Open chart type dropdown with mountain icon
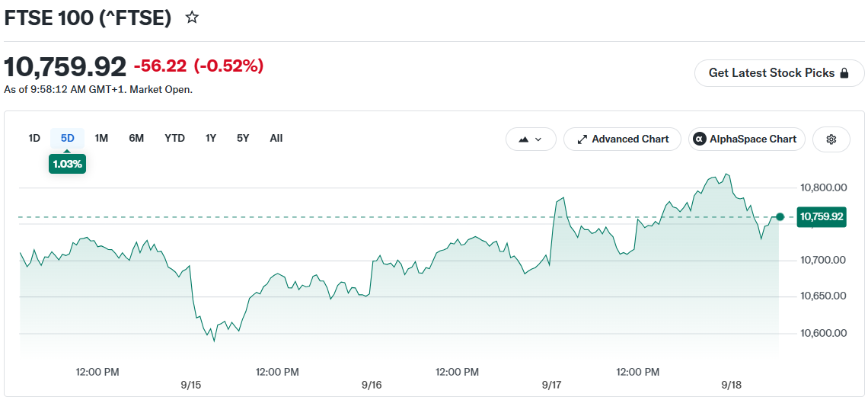This screenshot has height=397, width=868. [x=531, y=139]
